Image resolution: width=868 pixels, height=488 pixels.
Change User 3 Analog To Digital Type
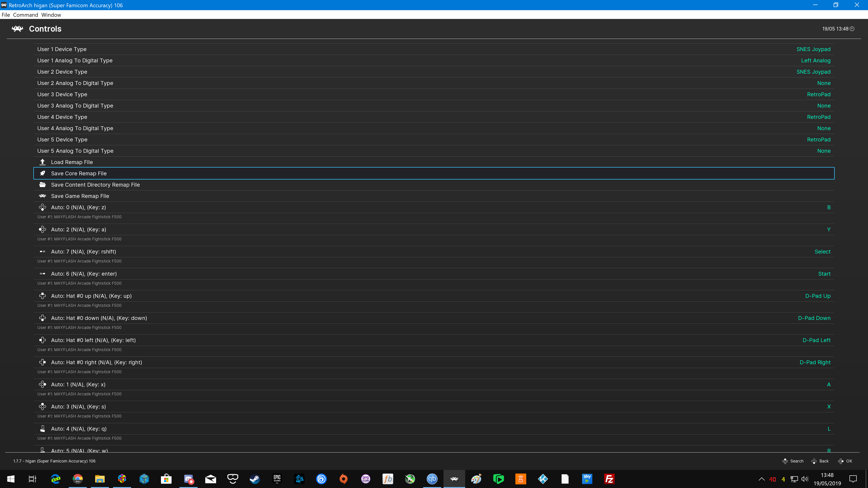[434, 106]
